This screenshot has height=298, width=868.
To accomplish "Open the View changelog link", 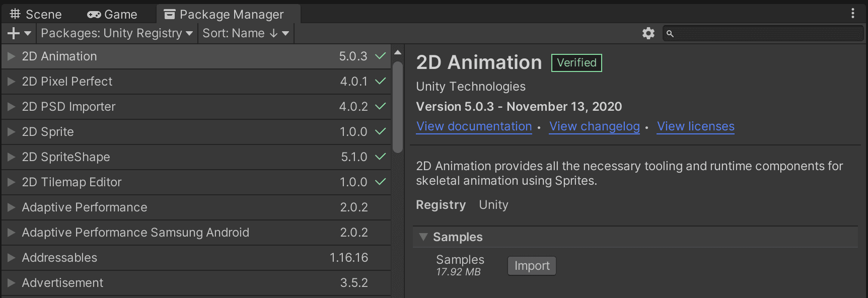I will (x=594, y=126).
